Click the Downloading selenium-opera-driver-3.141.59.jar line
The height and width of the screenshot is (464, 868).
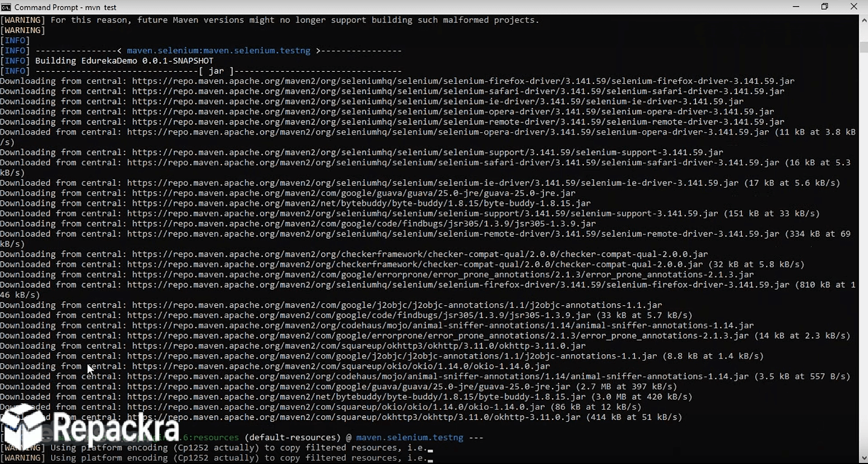pyautogui.click(x=387, y=112)
